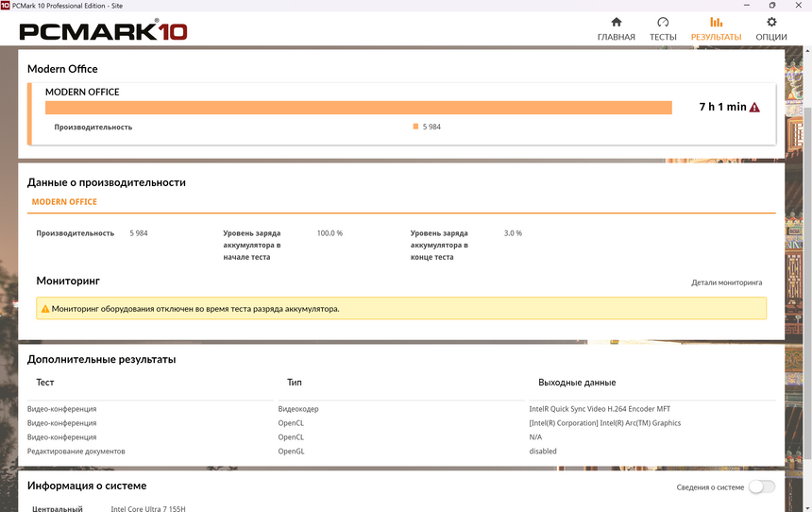
Task: Click the Тип column header
Action: click(x=294, y=383)
